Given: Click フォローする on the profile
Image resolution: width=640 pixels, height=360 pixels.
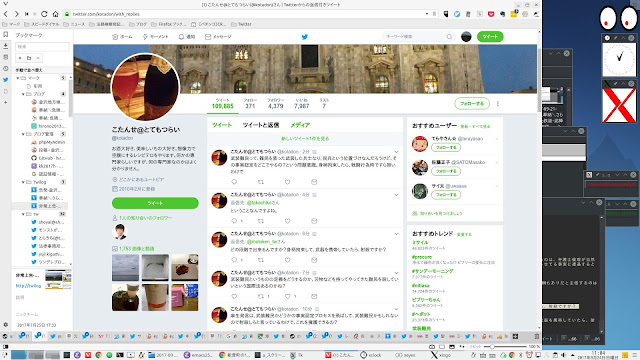Looking at the screenshot, I should [472, 104].
